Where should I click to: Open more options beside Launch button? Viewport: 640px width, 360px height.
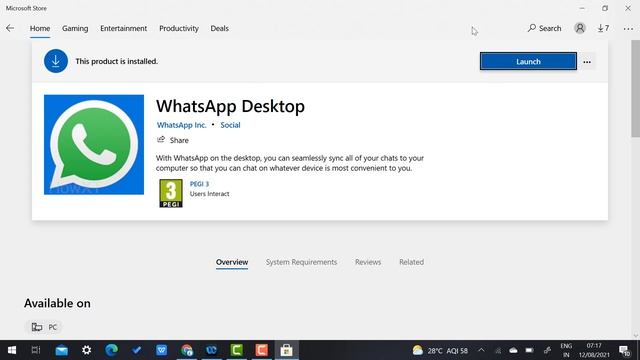(587, 62)
